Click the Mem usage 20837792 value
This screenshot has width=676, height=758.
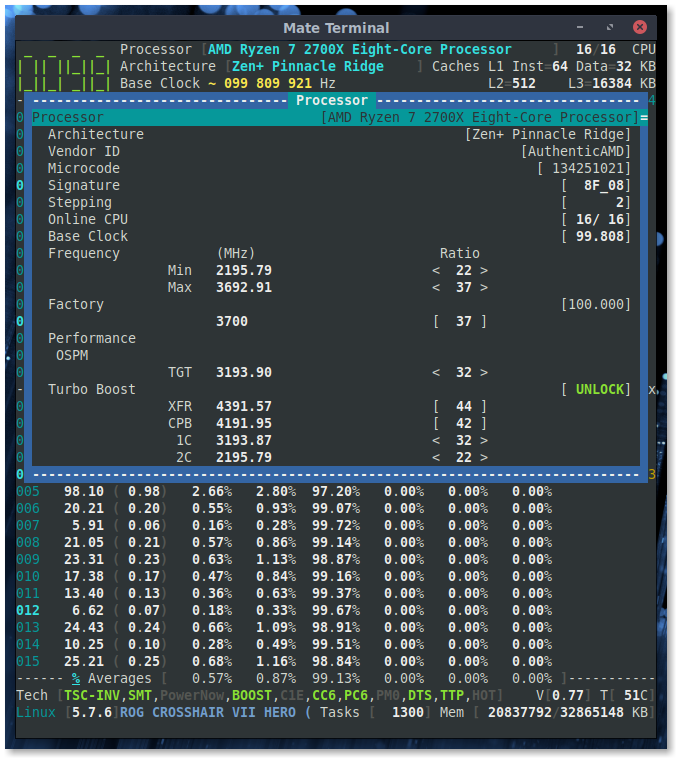click(x=519, y=713)
